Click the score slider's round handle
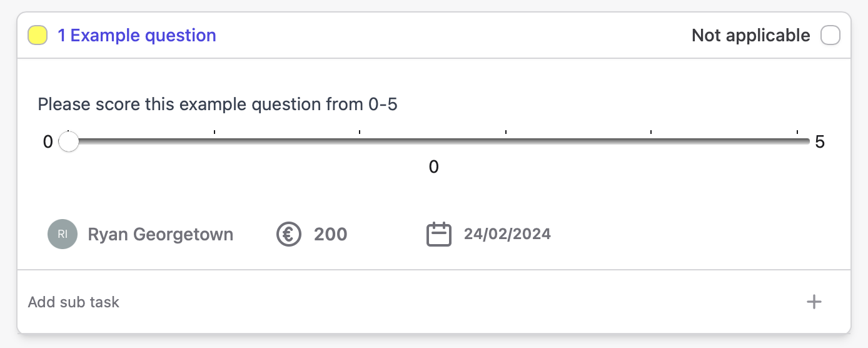The width and height of the screenshot is (868, 348). pyautogui.click(x=69, y=142)
